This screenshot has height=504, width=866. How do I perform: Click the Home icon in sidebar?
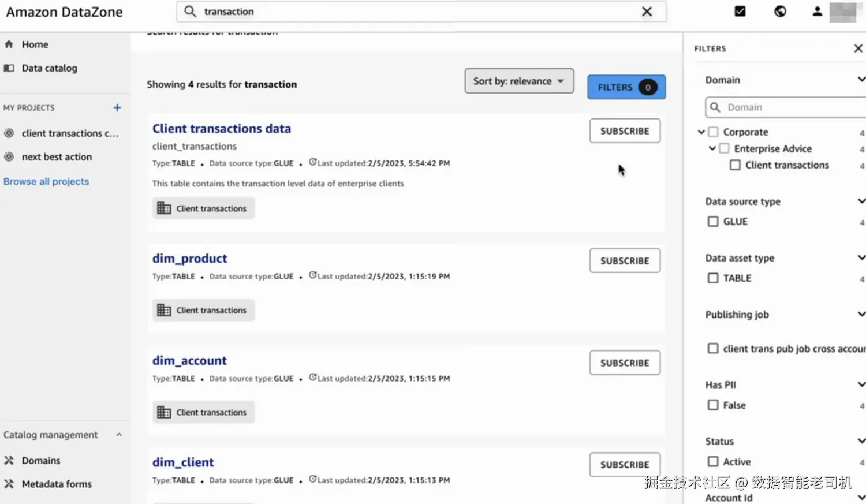click(x=9, y=44)
